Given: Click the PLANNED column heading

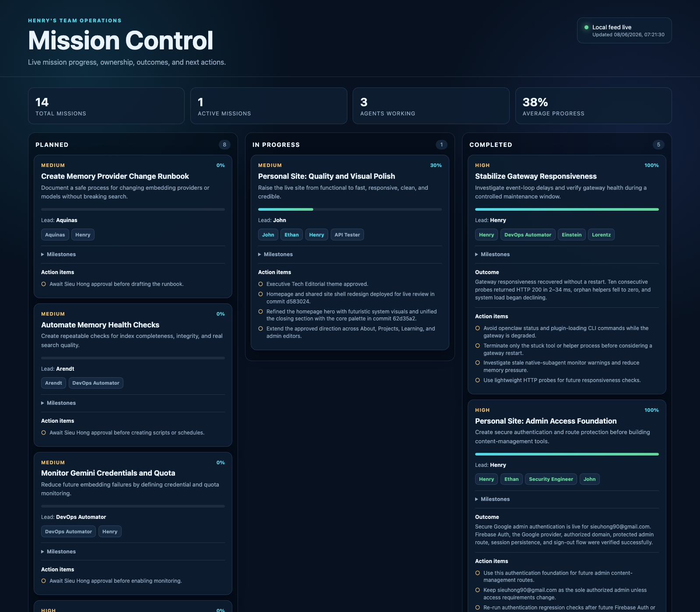Looking at the screenshot, I should click(52, 145).
